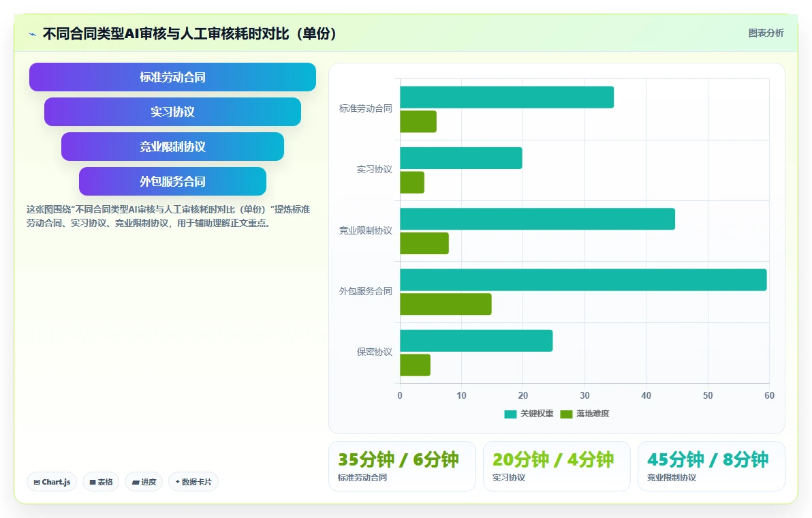This screenshot has height=518, width=812.
Task: Select the 外包服务合同 funnel bar
Action: pos(172,181)
